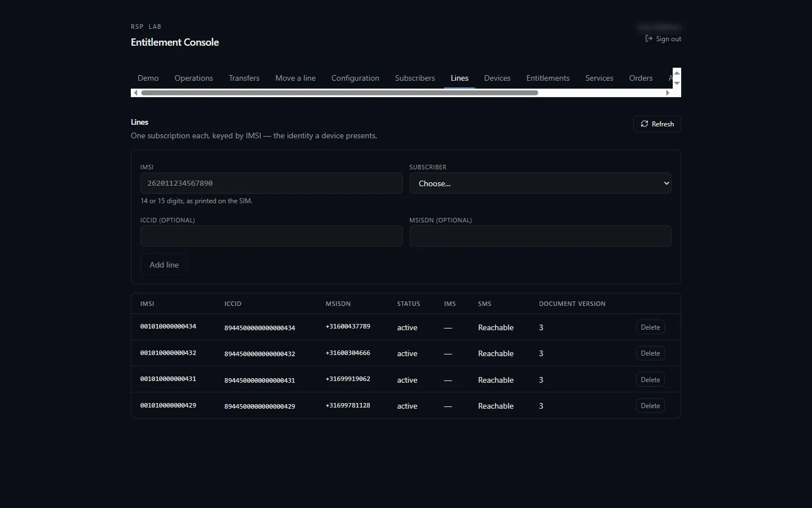Click the Sign out link
This screenshot has width=812, height=508.
(663, 39)
